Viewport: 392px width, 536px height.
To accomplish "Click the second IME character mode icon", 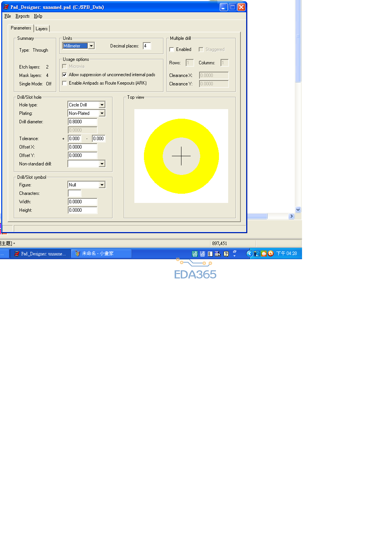I will point(203,254).
